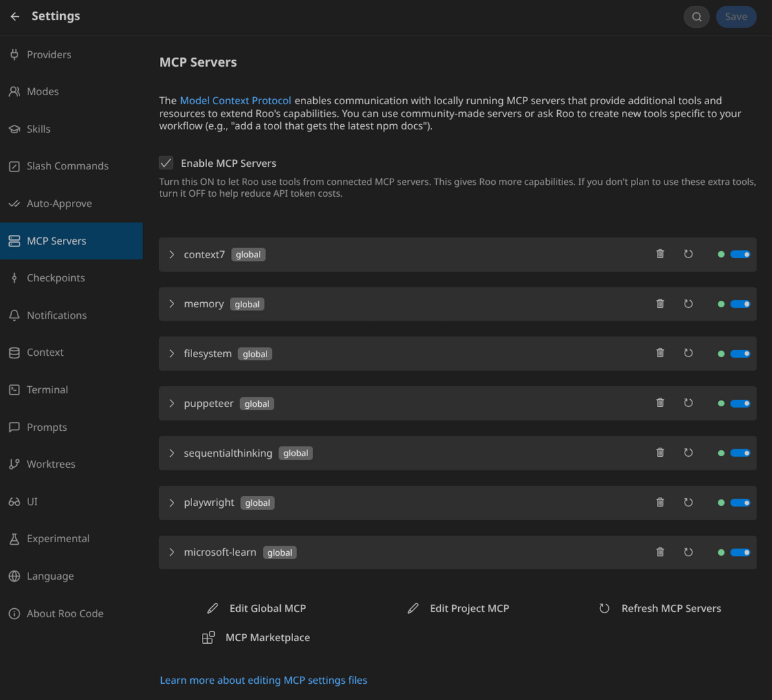Image resolution: width=772 pixels, height=700 pixels.
Task: Disable the filesystem server toggle
Action: click(x=740, y=354)
